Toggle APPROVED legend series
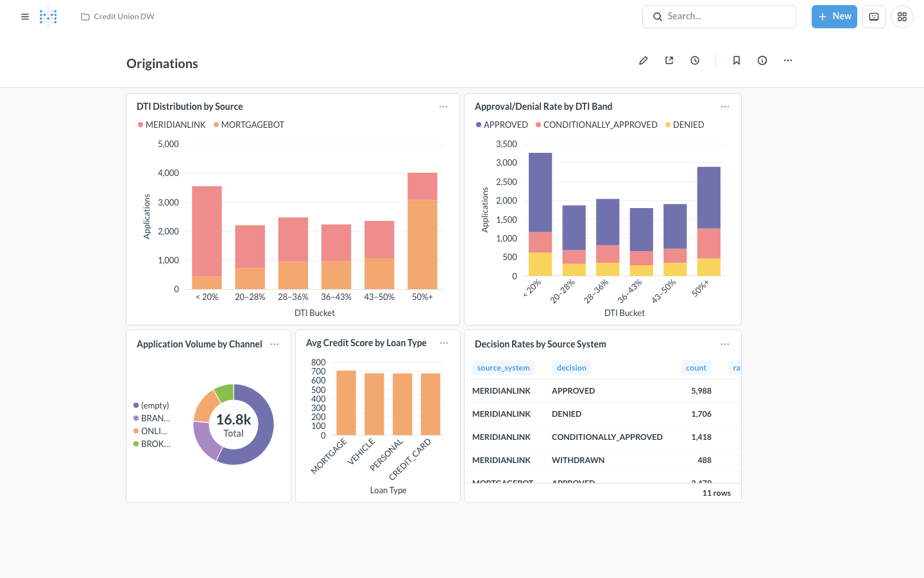The height and width of the screenshot is (578, 924). pos(502,125)
